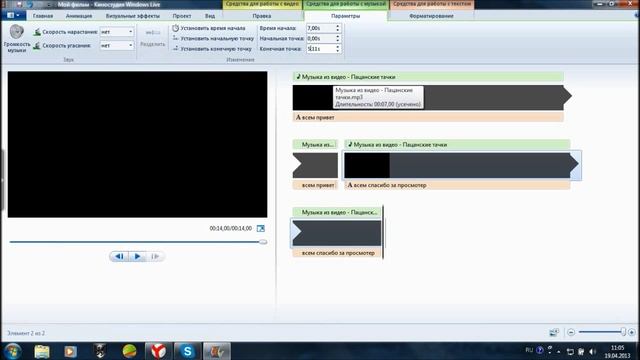Click the preview seek slider handle
The width and height of the screenshot is (640, 360).
click(x=263, y=242)
